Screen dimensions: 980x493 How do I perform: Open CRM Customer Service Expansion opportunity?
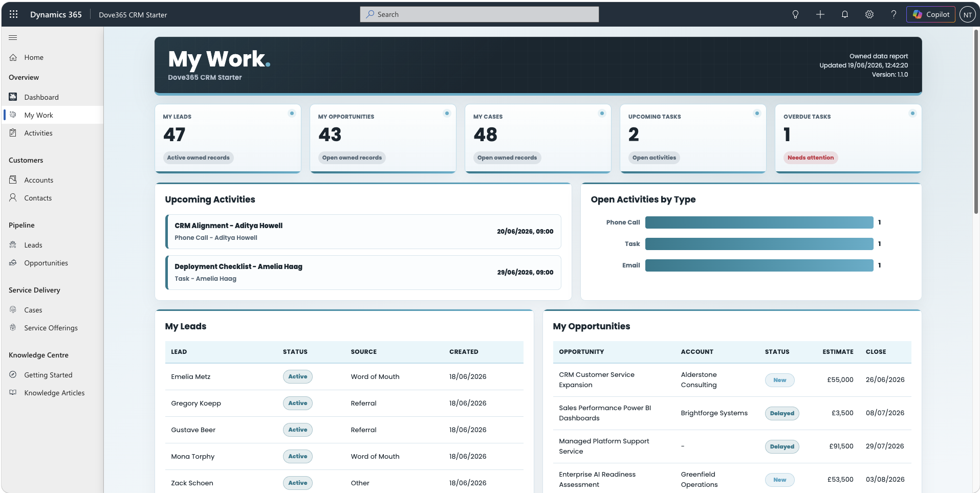pyautogui.click(x=597, y=380)
